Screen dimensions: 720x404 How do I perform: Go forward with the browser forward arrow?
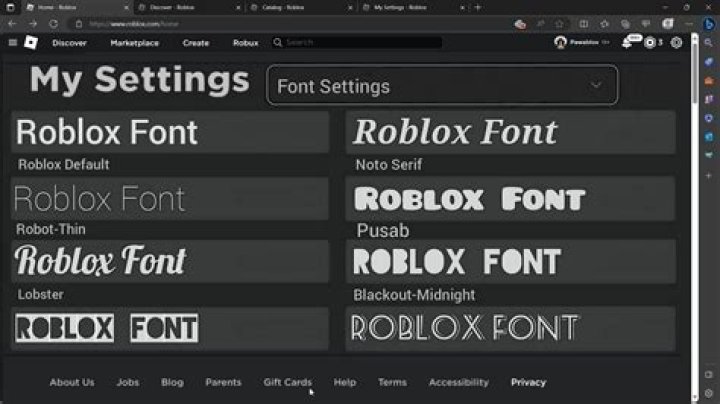coord(33,24)
